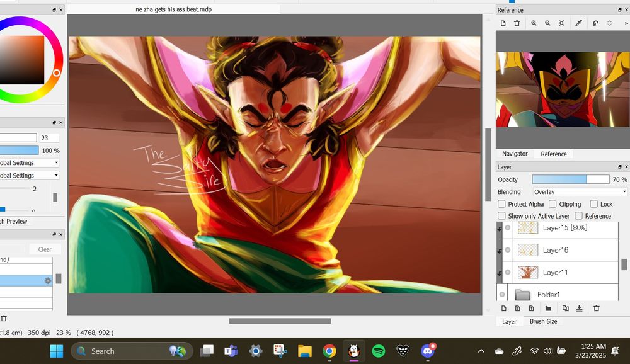The width and height of the screenshot is (630, 364).
Task: Toggle the Protect Alpha checkbox
Action: click(x=502, y=204)
